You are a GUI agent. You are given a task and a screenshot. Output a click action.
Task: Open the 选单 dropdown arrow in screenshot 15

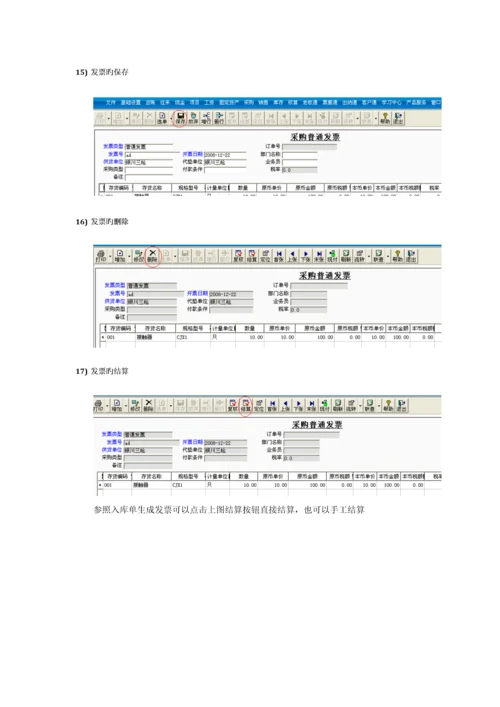click(171, 119)
